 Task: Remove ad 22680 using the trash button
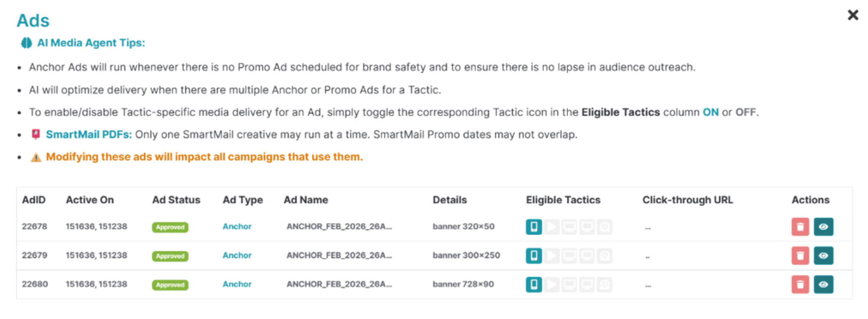(x=800, y=285)
